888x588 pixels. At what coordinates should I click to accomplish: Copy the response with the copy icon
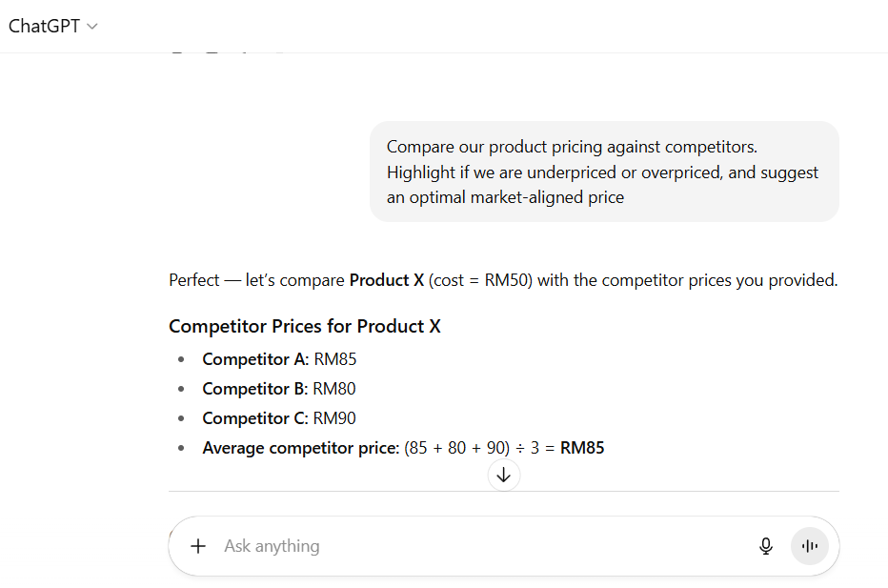[x=177, y=46]
